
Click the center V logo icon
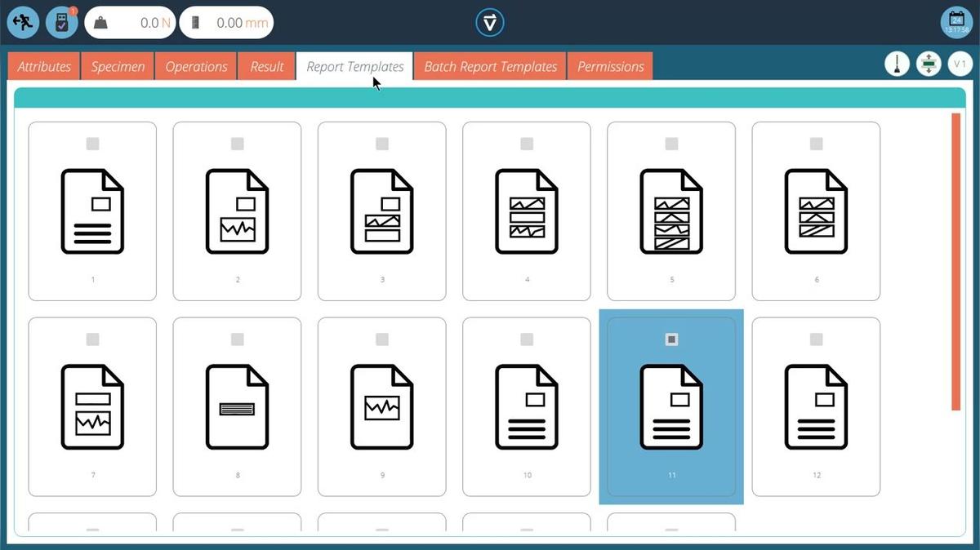(x=490, y=23)
